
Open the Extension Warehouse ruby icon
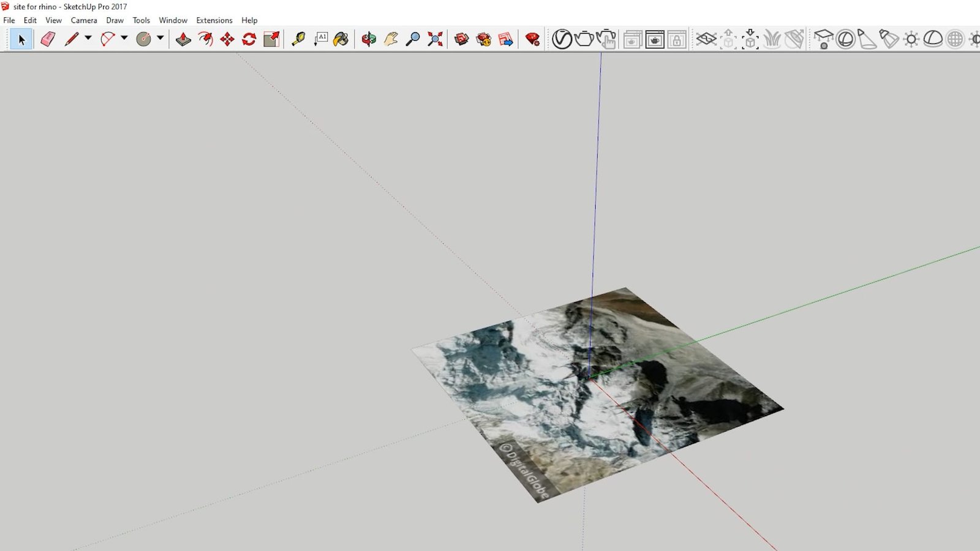pos(532,39)
